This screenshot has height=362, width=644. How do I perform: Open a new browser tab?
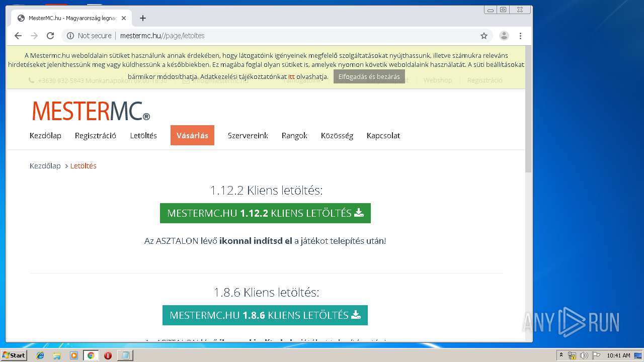[x=143, y=18]
